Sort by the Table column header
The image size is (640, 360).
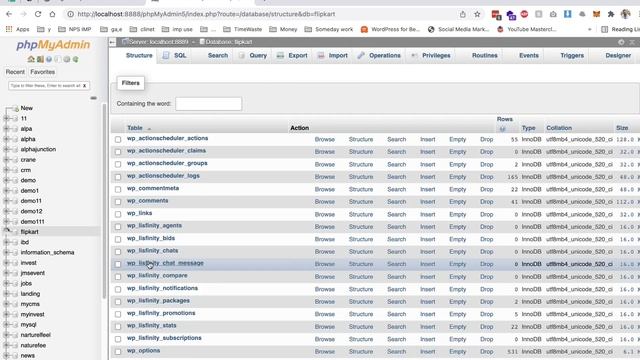click(x=135, y=128)
